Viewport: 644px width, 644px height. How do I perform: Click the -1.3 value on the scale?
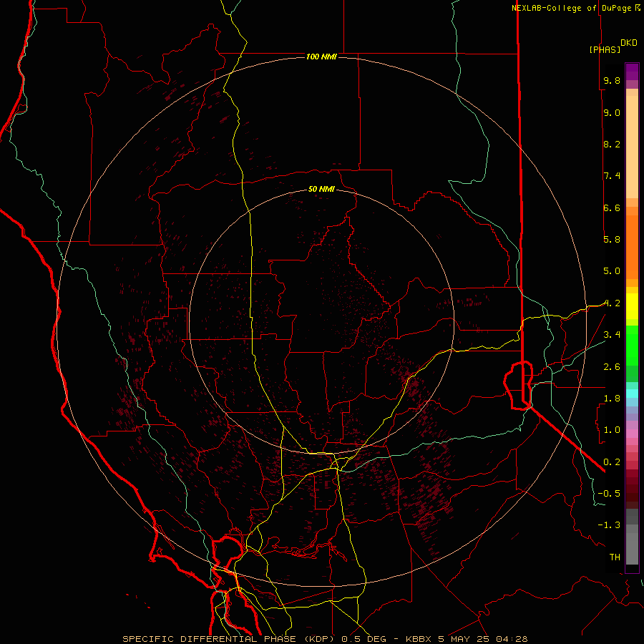[609, 525]
